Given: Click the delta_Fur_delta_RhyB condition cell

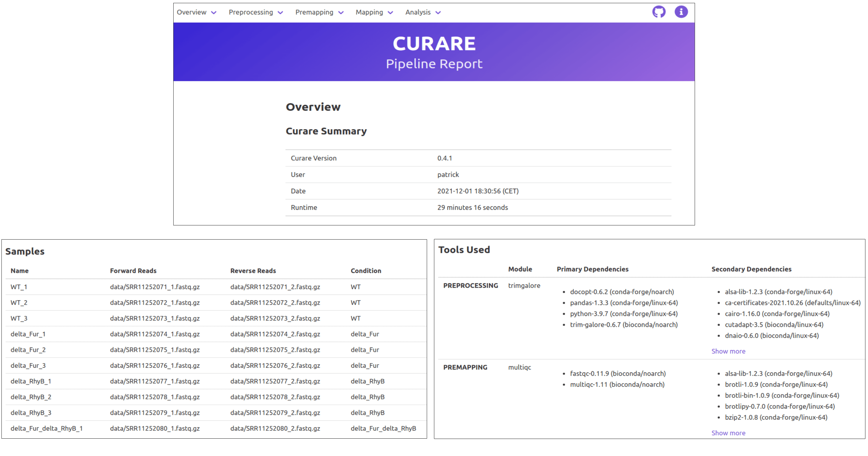Looking at the screenshot, I should (x=383, y=428).
